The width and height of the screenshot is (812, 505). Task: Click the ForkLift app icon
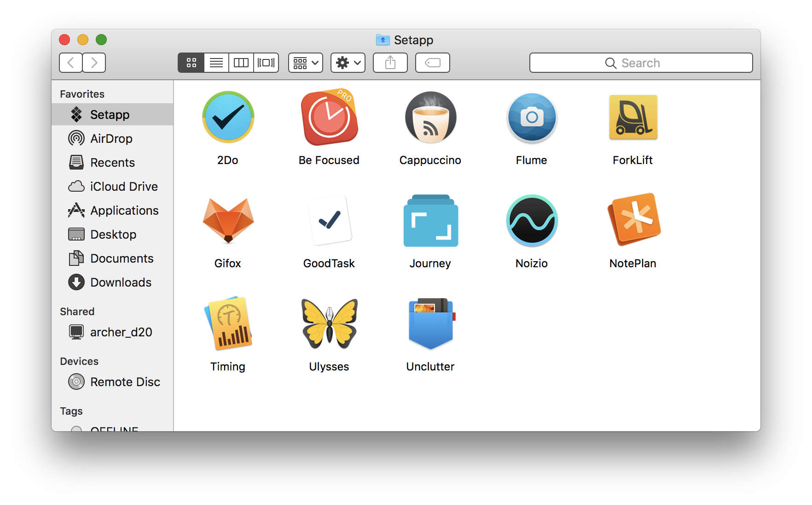(x=633, y=117)
